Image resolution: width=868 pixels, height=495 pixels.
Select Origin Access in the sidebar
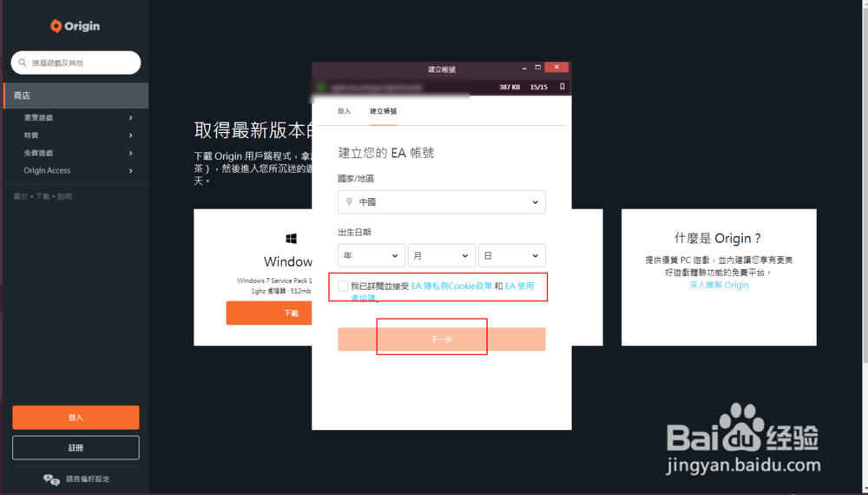click(x=47, y=170)
